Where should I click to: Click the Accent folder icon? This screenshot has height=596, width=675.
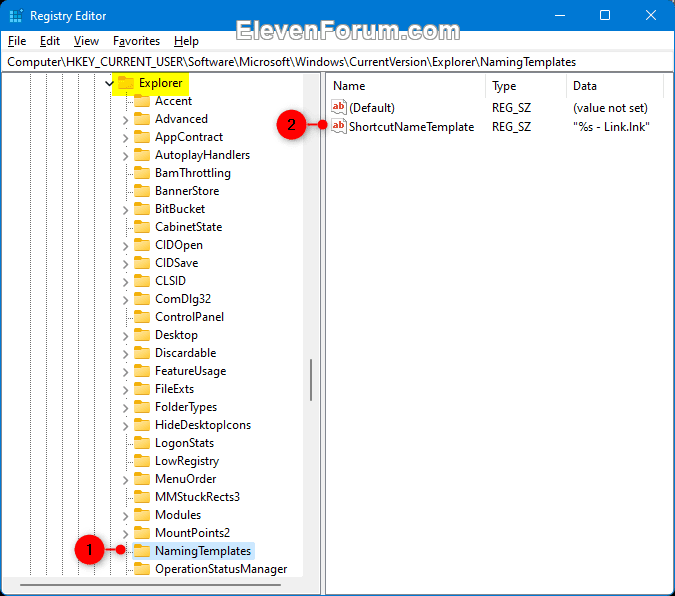click(142, 101)
